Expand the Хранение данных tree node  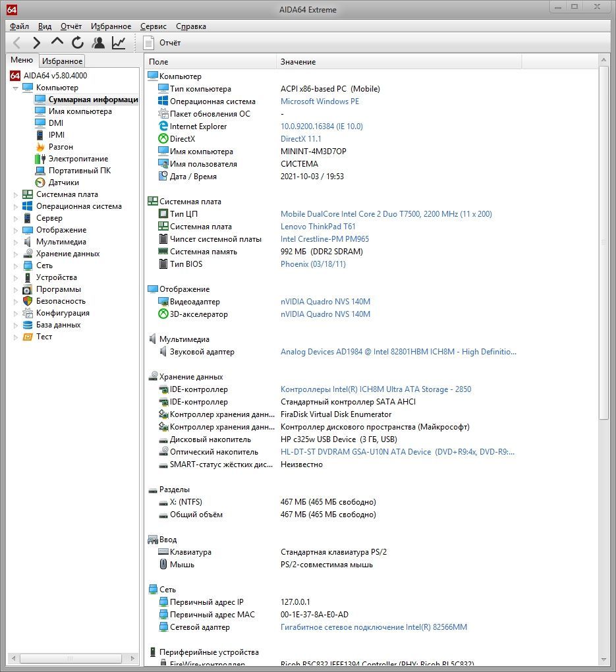click(16, 254)
